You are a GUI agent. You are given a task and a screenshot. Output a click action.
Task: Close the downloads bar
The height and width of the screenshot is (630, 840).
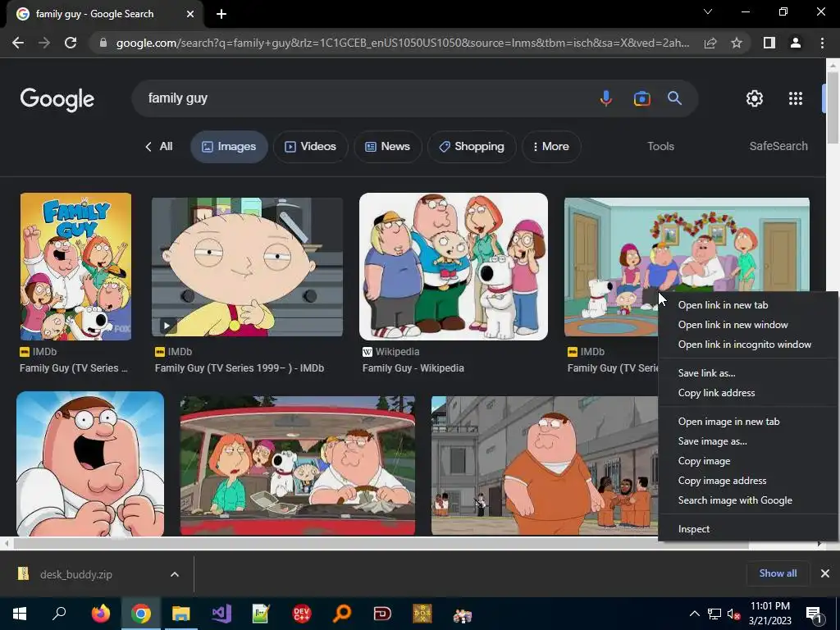[825, 573]
